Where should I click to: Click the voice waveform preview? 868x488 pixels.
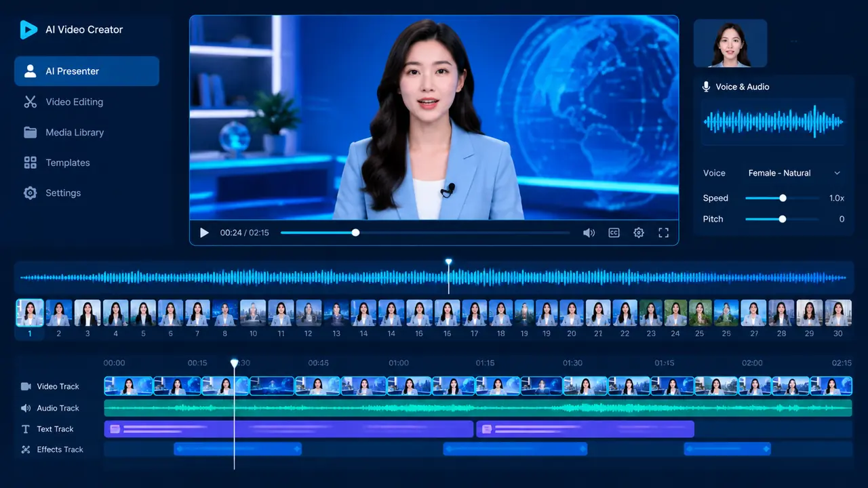coord(774,122)
